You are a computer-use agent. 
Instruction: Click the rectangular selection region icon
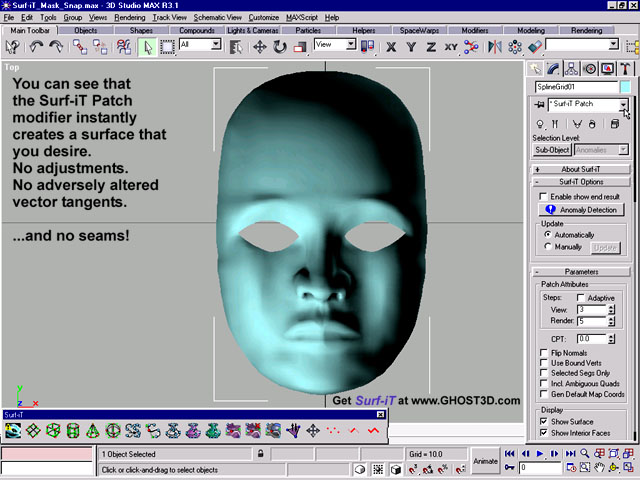coord(167,47)
